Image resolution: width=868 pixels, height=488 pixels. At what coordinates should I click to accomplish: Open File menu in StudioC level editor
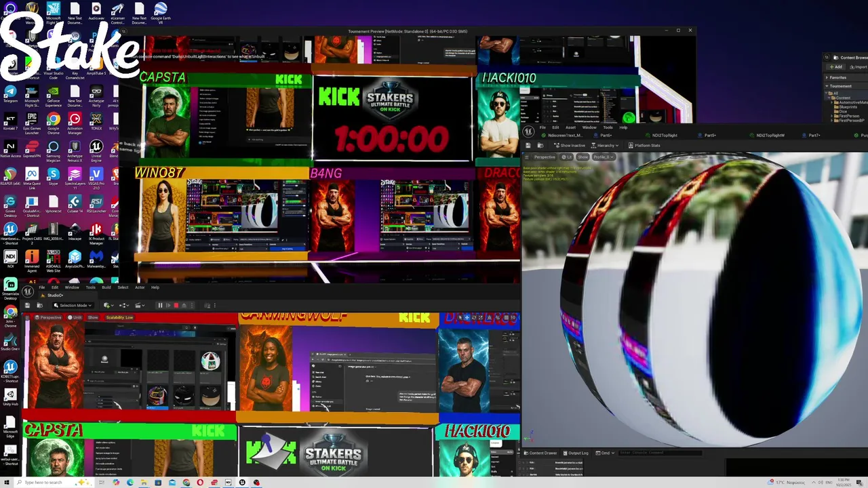(42, 287)
